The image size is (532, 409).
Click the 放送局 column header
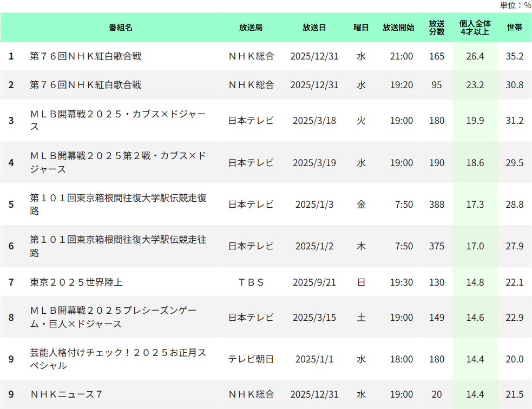pos(251,28)
